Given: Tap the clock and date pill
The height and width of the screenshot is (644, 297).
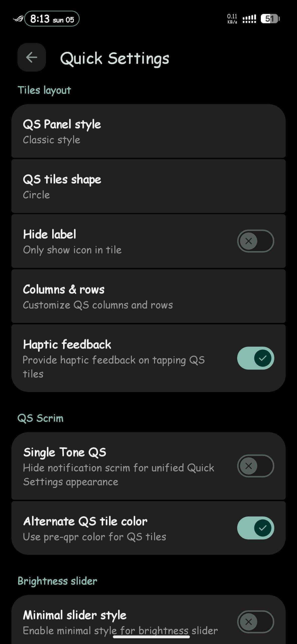Looking at the screenshot, I should (x=52, y=19).
